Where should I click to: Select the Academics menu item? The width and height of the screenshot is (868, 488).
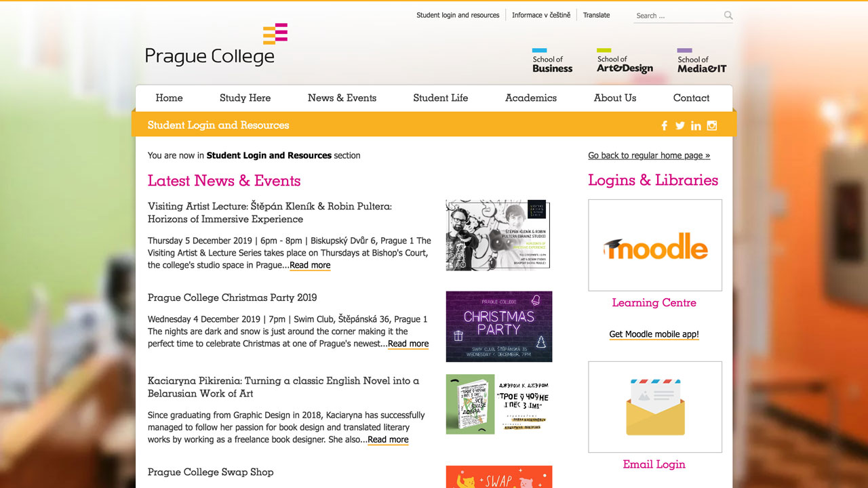530,98
